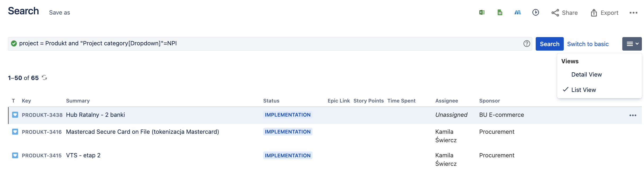The image size is (644, 169).
Task: Open the Export dropdown
Action: point(605,13)
